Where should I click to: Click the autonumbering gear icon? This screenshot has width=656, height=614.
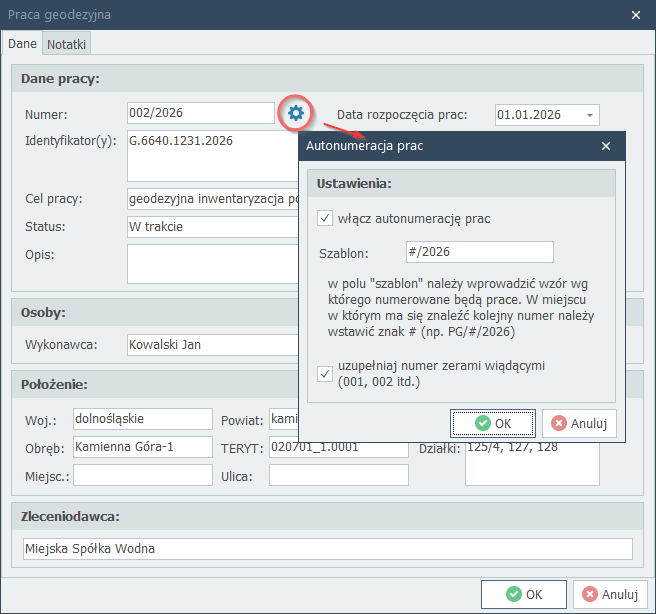tap(295, 114)
